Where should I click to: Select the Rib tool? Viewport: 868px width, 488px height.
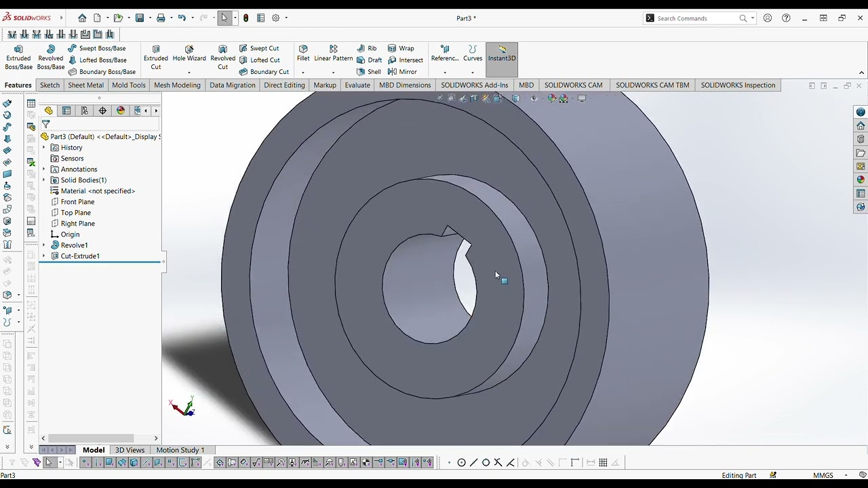[367, 48]
